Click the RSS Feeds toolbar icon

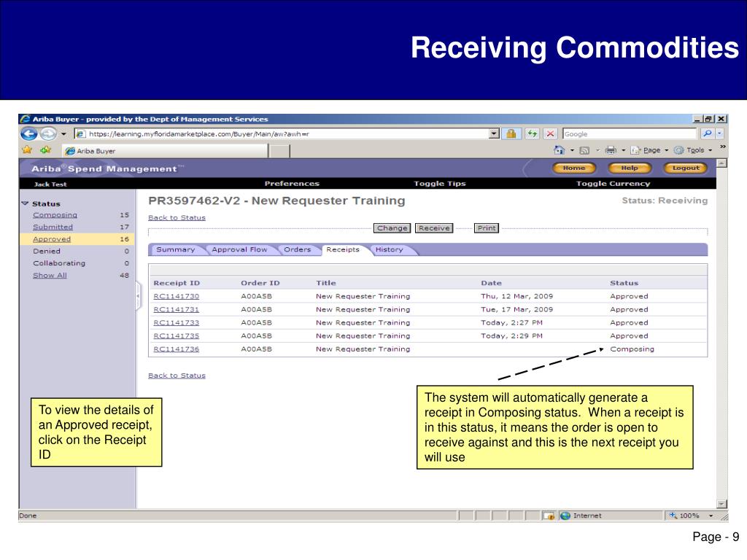[x=584, y=150]
